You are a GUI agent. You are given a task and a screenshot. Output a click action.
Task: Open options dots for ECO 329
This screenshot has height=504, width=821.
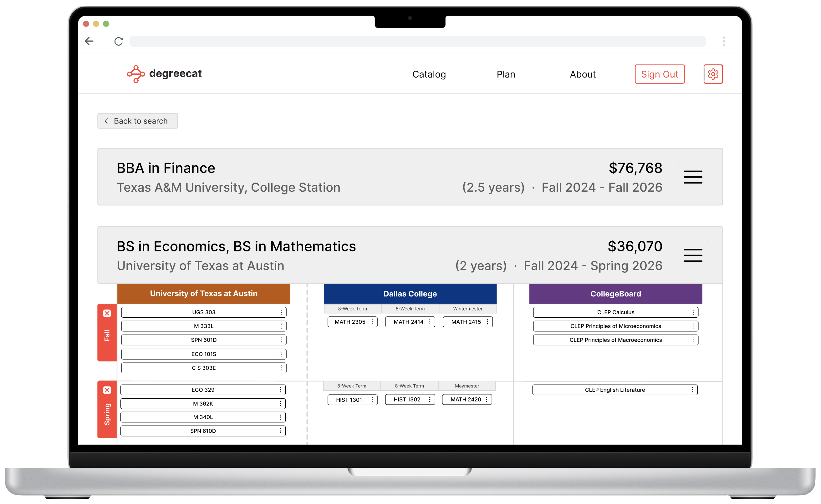280,390
